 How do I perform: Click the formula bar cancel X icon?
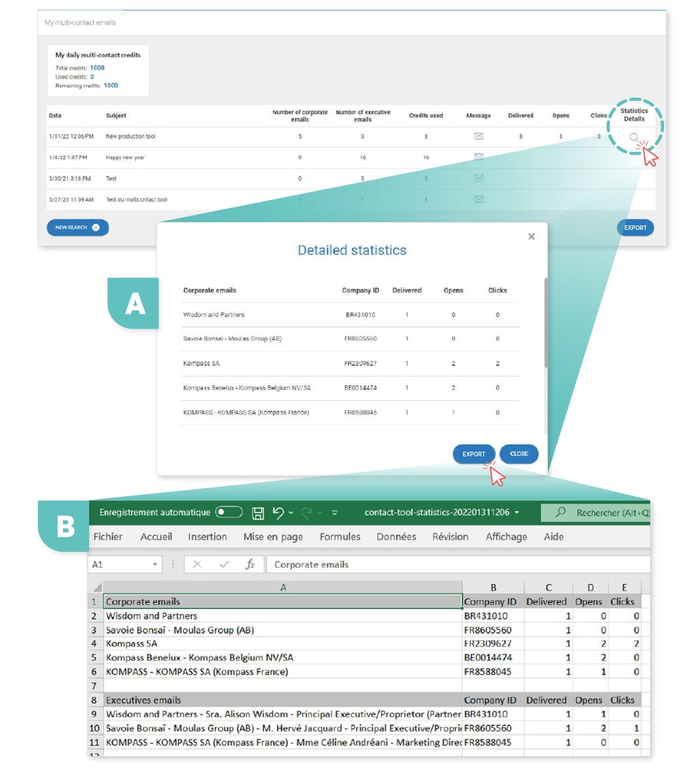(x=197, y=564)
